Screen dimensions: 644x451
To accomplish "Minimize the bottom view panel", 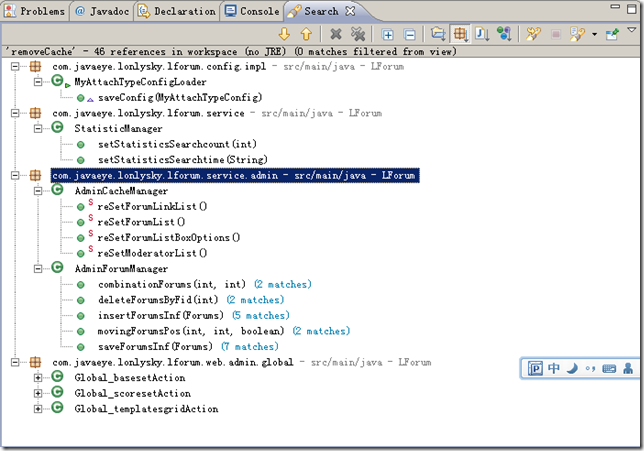I will (x=615, y=7).
